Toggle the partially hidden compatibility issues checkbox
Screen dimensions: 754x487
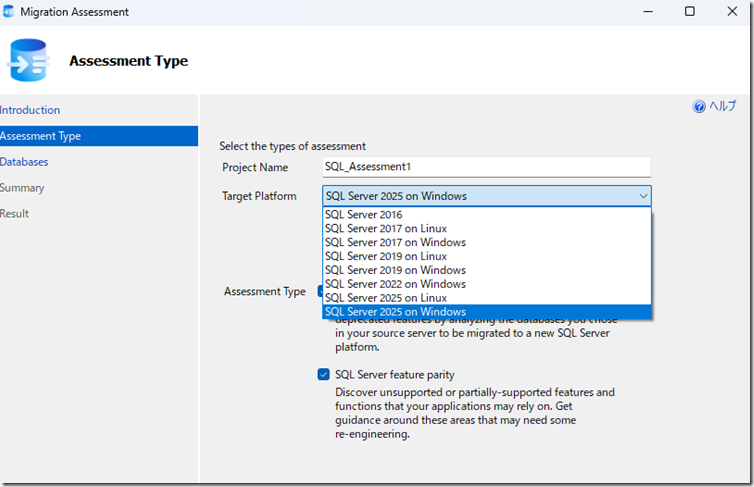click(320, 292)
